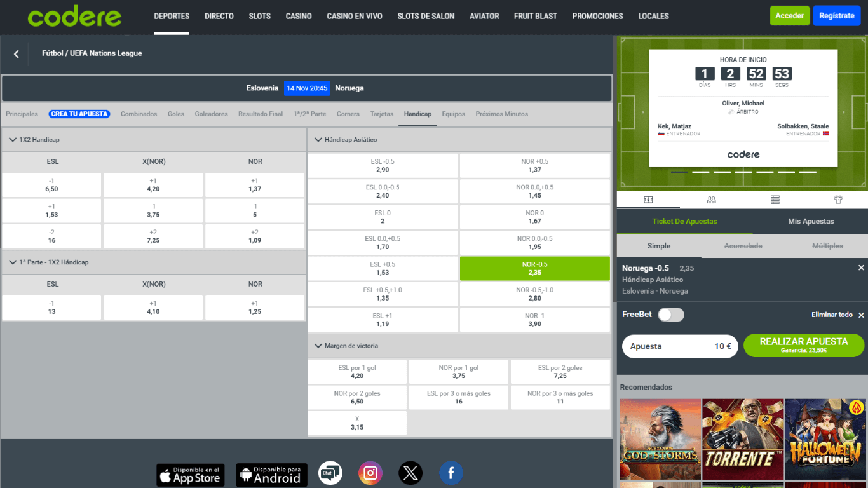Open the App Store download badge
Viewport: 868px width, 488px height.
point(191,475)
